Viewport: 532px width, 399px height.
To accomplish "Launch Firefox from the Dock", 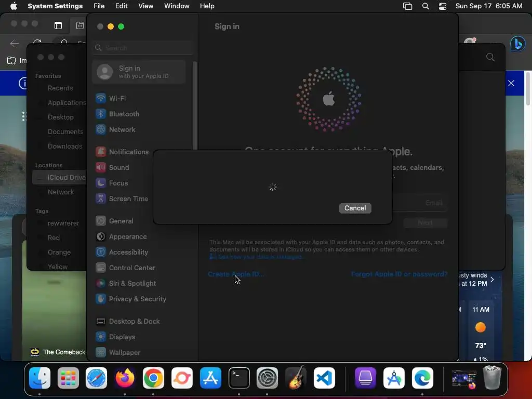I will tap(125, 378).
